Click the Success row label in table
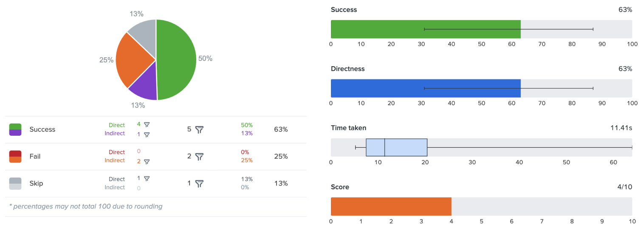Image resolution: width=644 pixels, height=230 pixels. point(42,129)
